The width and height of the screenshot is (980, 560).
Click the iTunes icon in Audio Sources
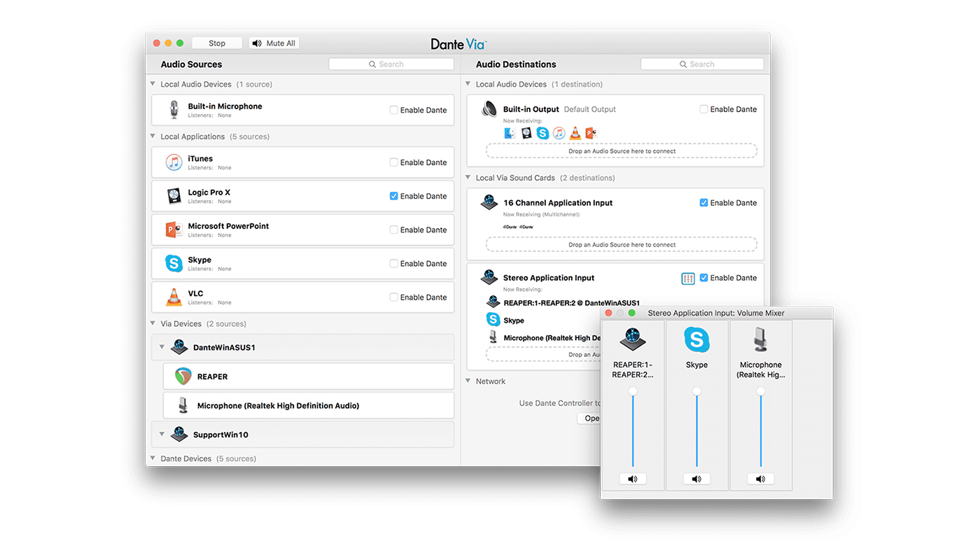(174, 162)
